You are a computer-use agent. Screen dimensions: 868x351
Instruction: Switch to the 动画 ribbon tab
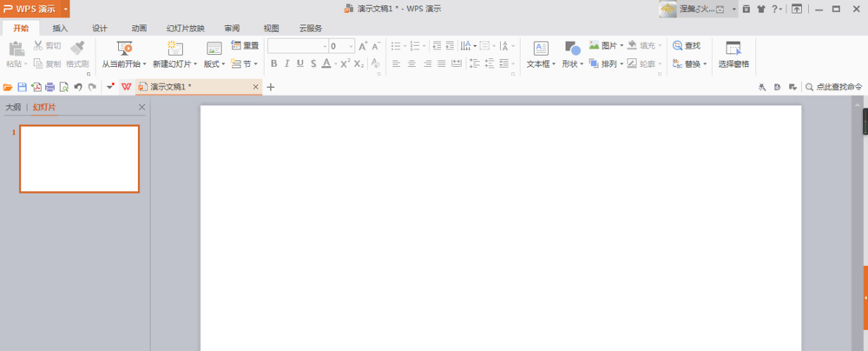point(140,29)
